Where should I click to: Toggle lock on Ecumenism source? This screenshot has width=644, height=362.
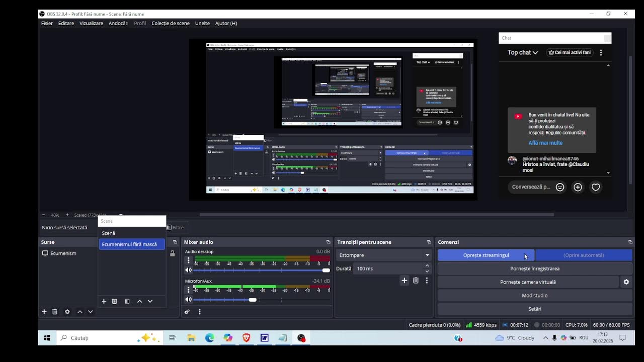tap(173, 253)
